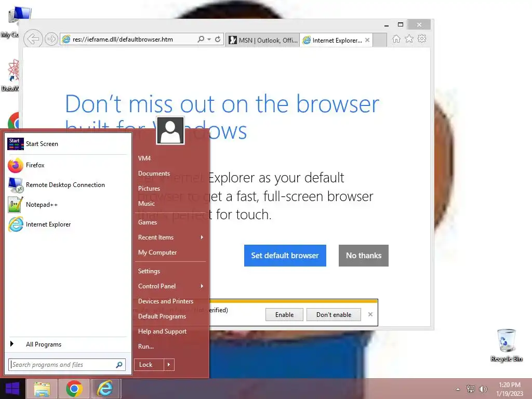Open a new blank tab button
Screen dimensions: 532x399
(380, 40)
